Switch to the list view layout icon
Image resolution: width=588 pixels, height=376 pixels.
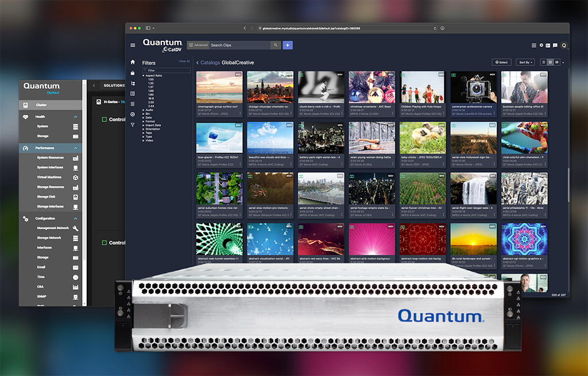tap(543, 62)
